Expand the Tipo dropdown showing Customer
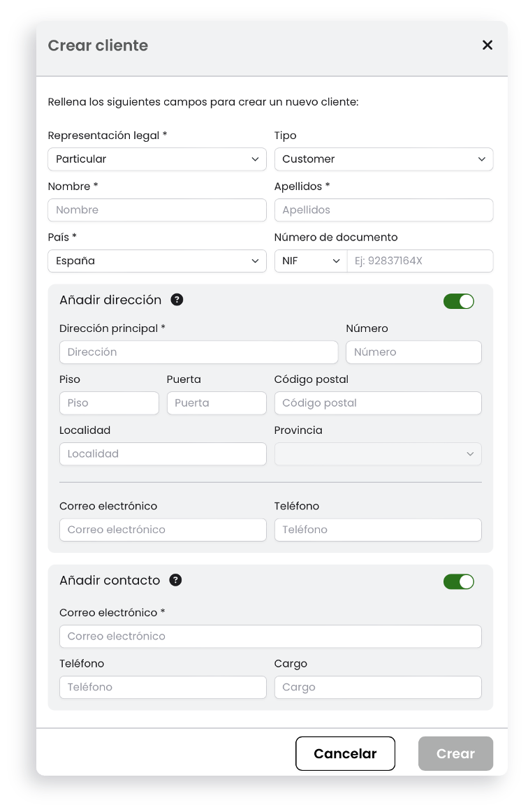Screen dimensions: 528x812 click(383, 159)
